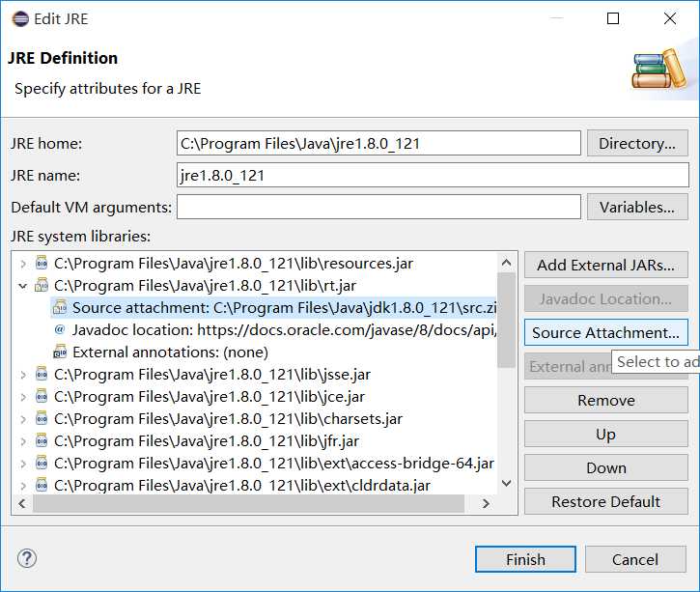Image resolution: width=700 pixels, height=592 pixels.
Task: Click the charsets.jar library jar icon
Action: point(42,419)
